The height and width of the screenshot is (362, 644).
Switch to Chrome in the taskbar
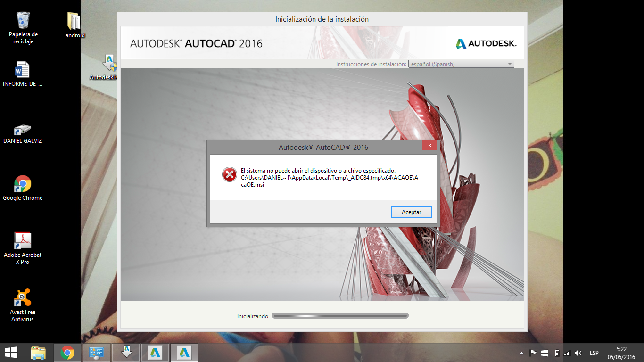tap(67, 353)
